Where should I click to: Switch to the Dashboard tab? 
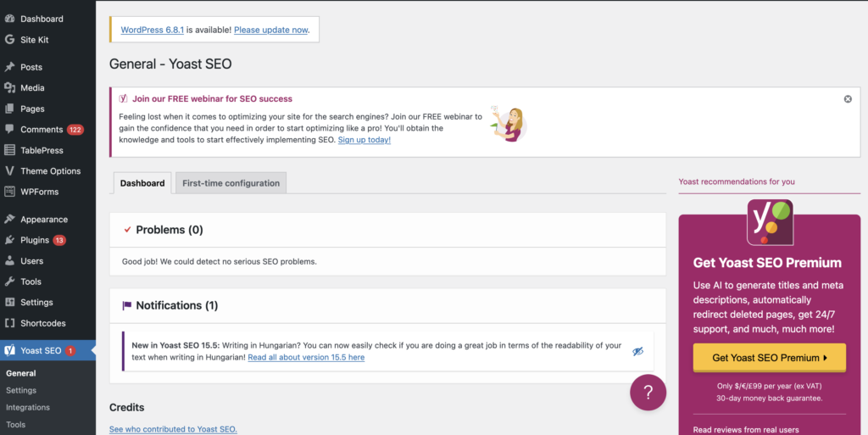[142, 183]
